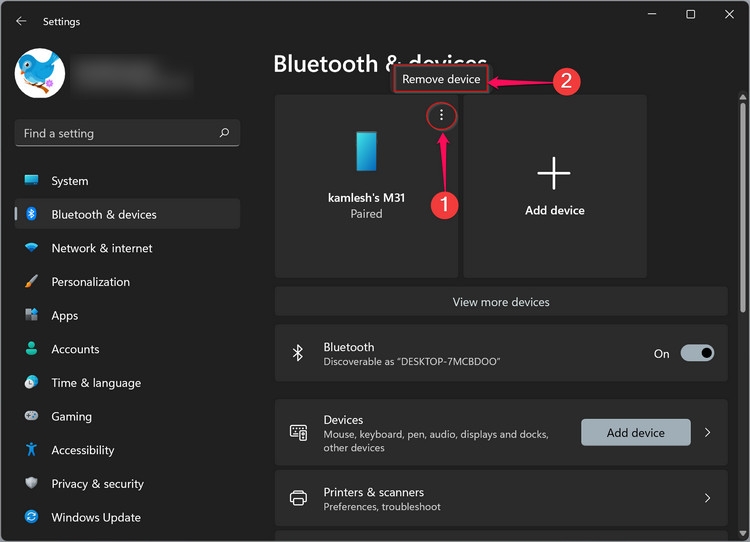This screenshot has width=750, height=542.
Task: Click the Bluetooth symbol in Bluetooth row
Action: pos(298,353)
